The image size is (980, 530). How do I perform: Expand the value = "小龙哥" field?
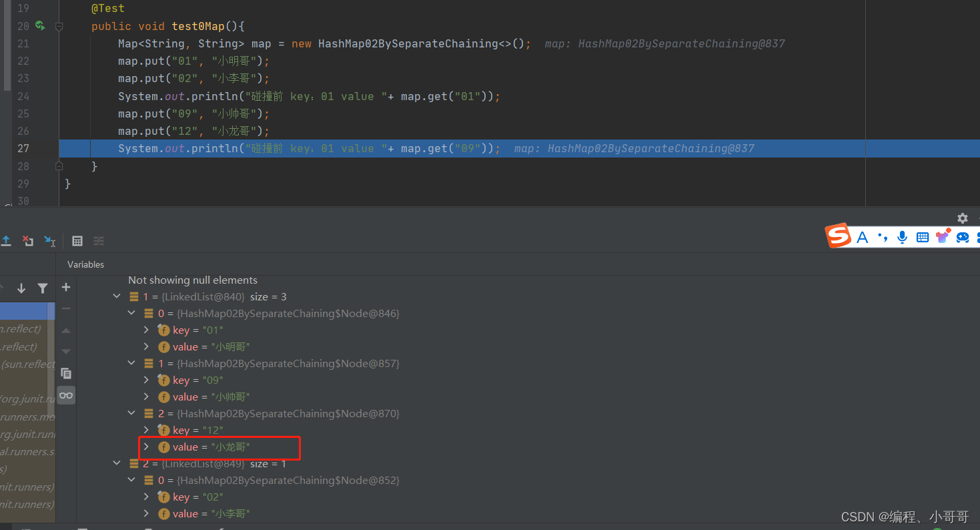147,447
